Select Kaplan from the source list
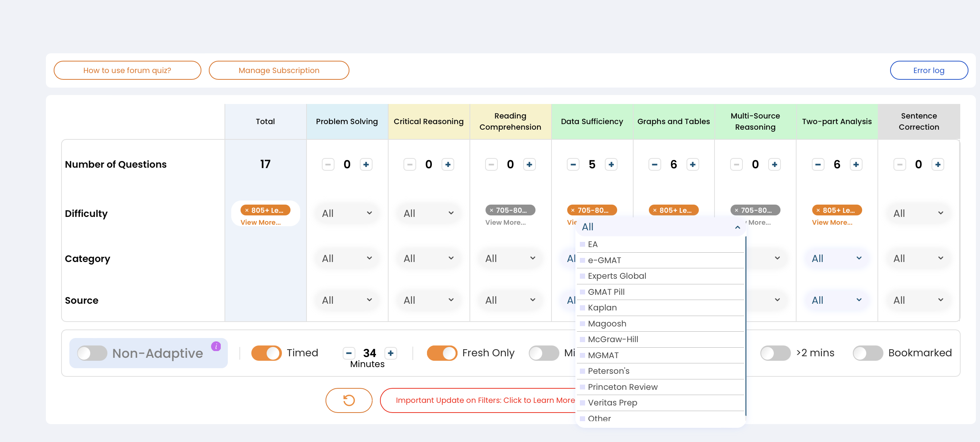This screenshot has width=980, height=442. [x=602, y=307]
